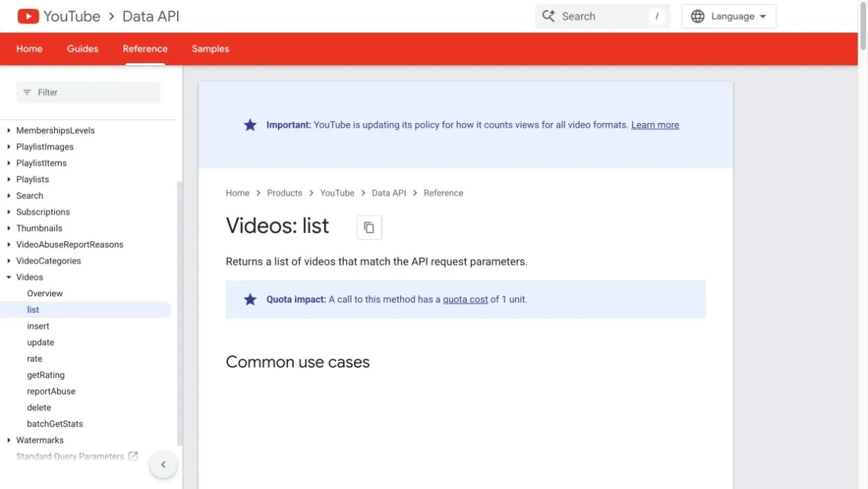Expand the Playlists section
Viewport: 868px width, 489px height.
9,179
